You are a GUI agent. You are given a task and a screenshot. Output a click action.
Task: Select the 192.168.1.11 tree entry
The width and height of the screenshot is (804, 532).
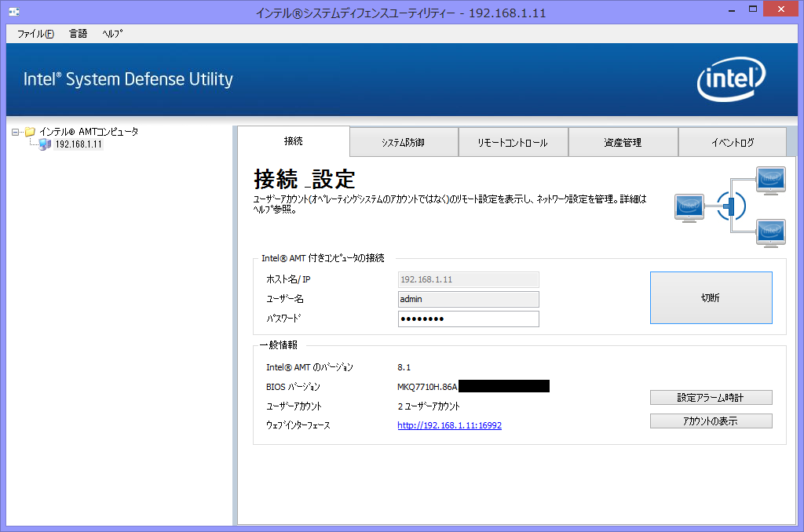click(x=79, y=144)
